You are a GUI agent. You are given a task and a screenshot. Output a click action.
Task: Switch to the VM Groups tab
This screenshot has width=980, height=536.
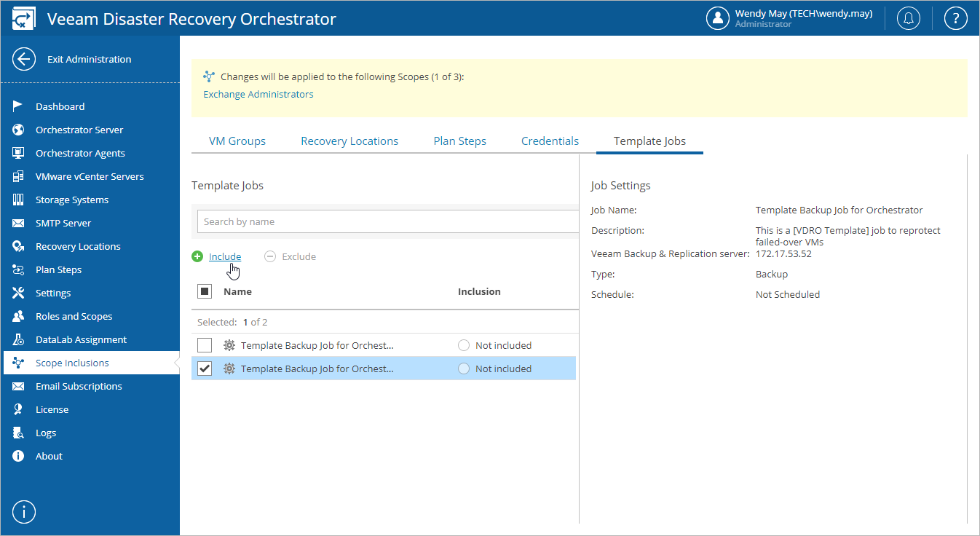[237, 141]
